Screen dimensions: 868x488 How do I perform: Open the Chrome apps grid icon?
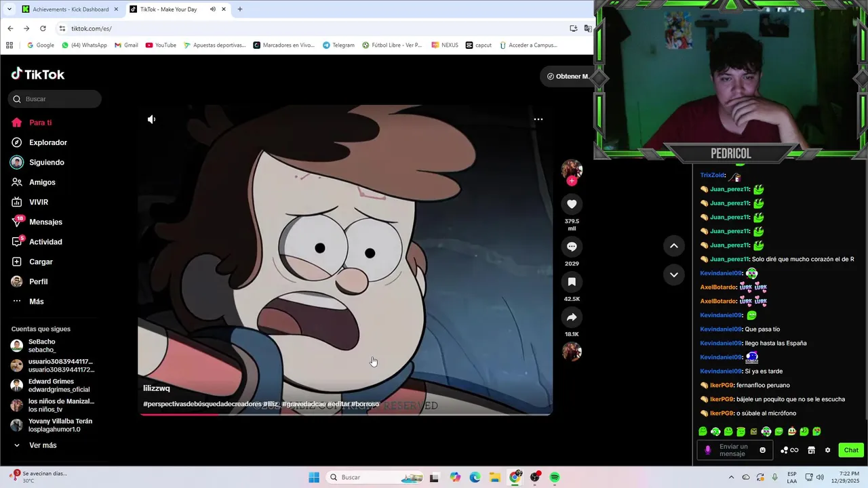[9, 45]
